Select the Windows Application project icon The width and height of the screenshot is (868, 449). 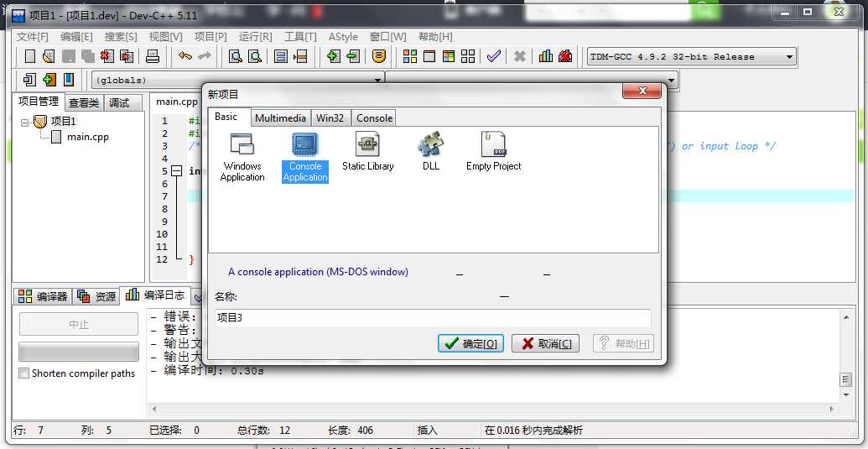click(242, 158)
